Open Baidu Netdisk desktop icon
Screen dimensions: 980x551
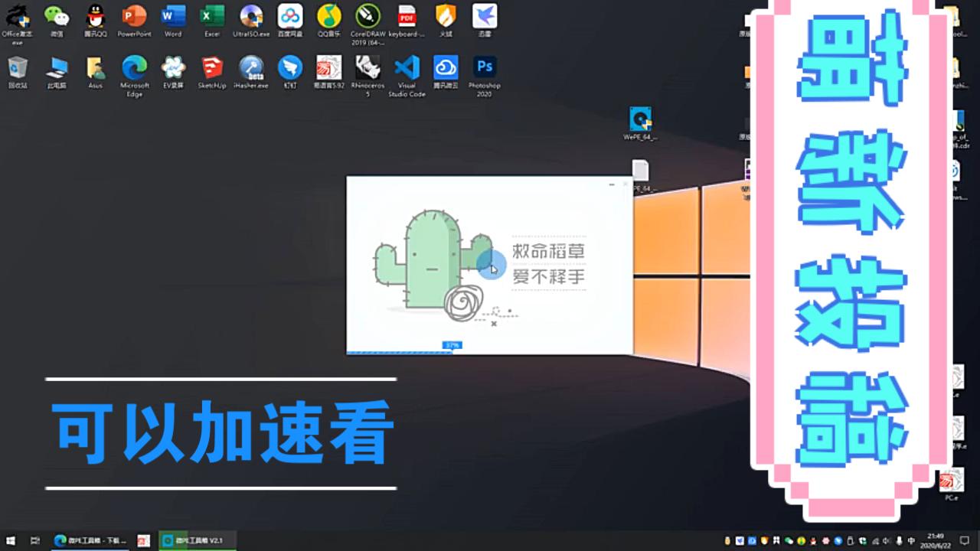tap(289, 21)
